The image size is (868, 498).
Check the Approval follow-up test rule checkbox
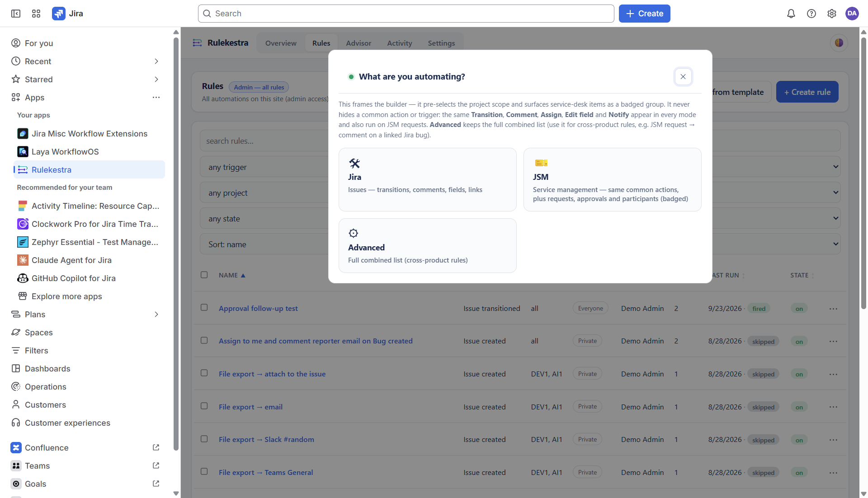point(204,307)
